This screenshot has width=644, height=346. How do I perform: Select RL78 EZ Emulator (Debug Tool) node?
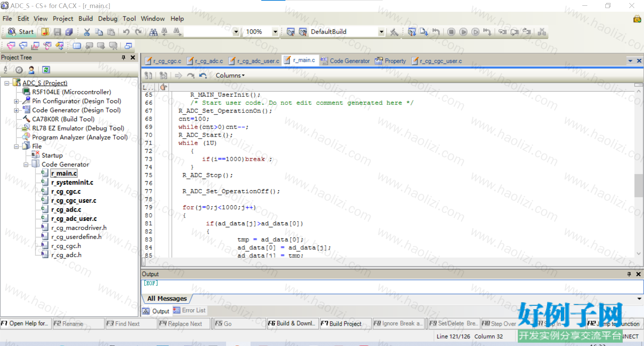click(x=78, y=128)
